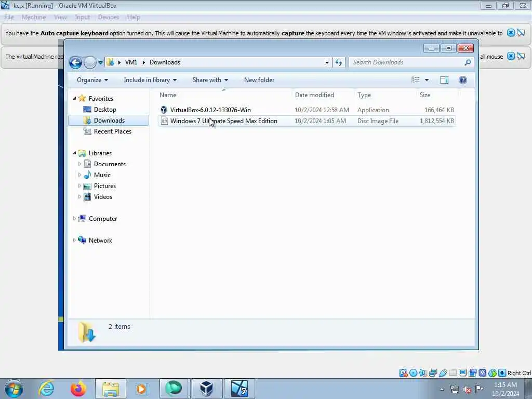Open the Include in library dropdown
The height and width of the screenshot is (399, 532).
150,80
